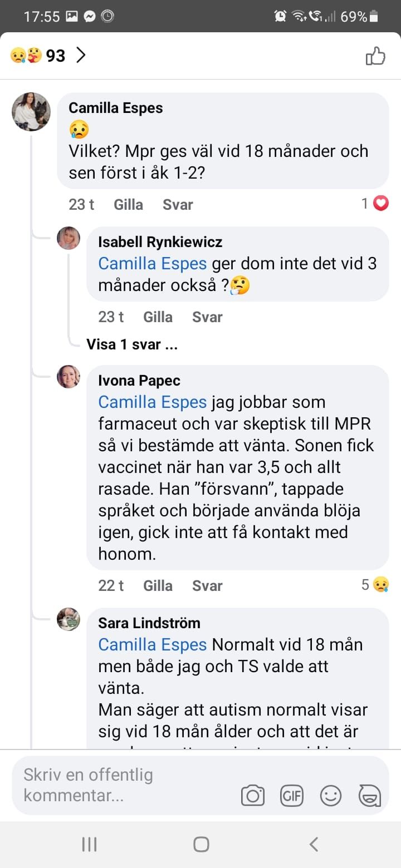This screenshot has height=868, width=401.
Task: Reply to Ivona Papec's comment via Svar
Action: point(207,585)
